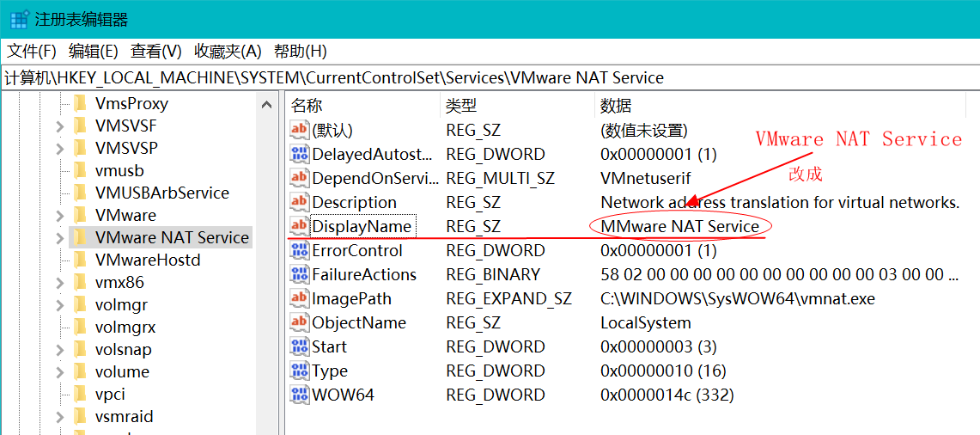Select the VmsProxy folder icon
Screen dimensions: 980x435
(80, 103)
